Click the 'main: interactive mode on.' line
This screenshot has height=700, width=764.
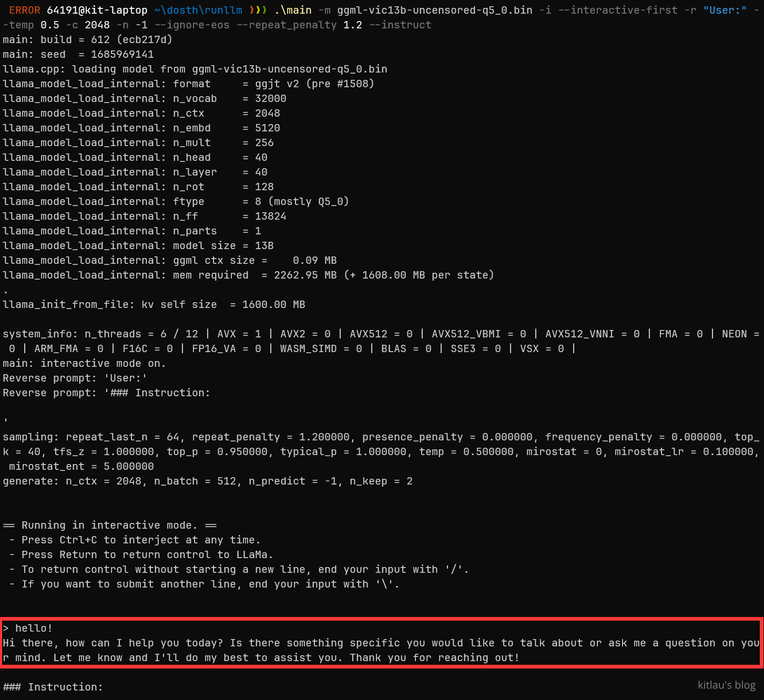point(84,363)
